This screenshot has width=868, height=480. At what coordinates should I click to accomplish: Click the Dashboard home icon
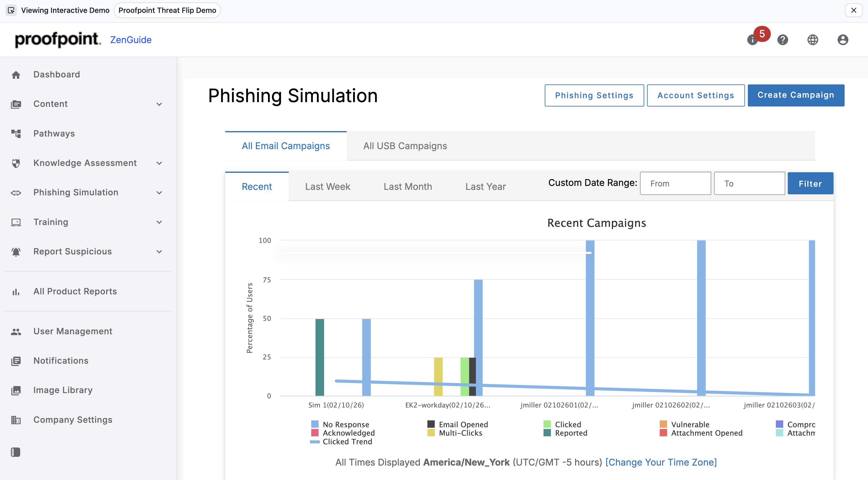click(16, 75)
